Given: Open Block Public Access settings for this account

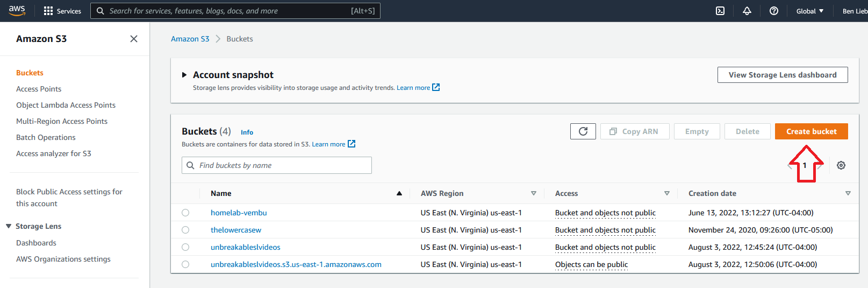Looking at the screenshot, I should click(x=69, y=198).
